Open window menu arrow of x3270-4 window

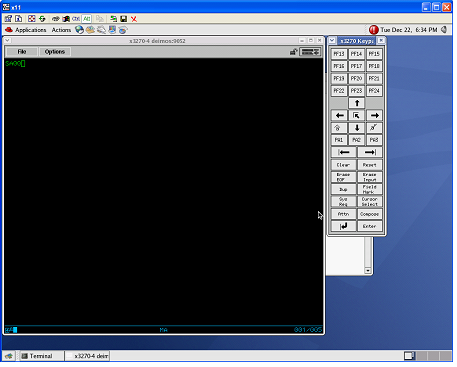click(7, 41)
